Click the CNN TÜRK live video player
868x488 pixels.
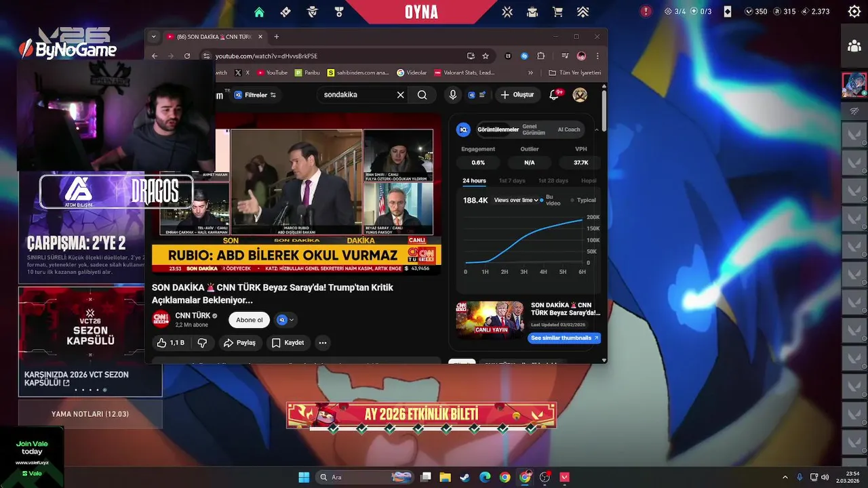tap(296, 193)
